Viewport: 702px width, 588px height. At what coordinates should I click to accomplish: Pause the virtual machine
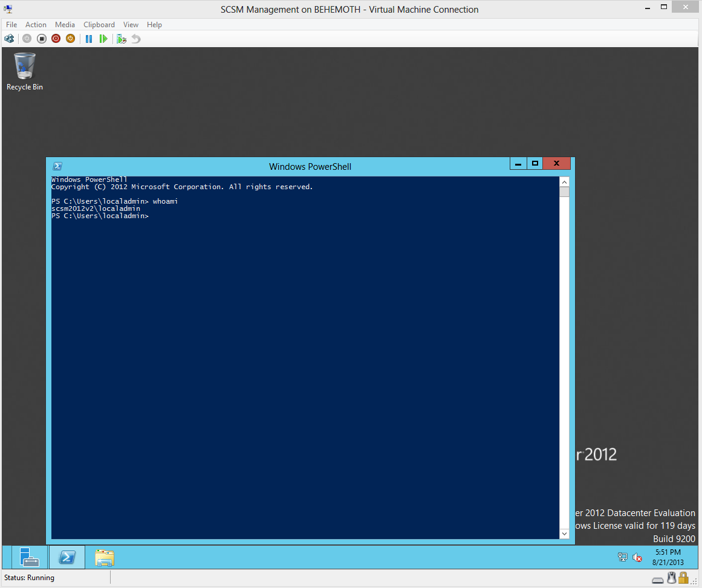point(89,39)
